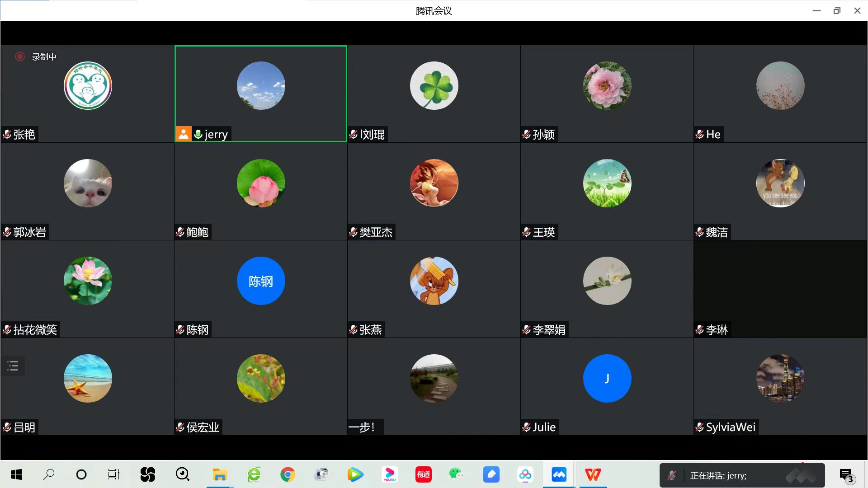Click muted mic icon beside He
868x488 pixels.
click(700, 135)
